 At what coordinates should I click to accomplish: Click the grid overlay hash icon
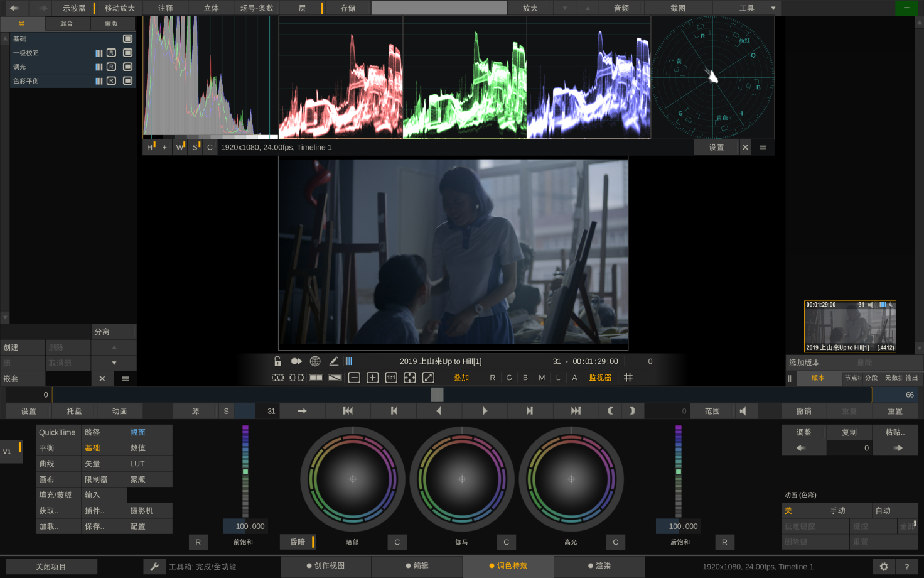point(628,378)
